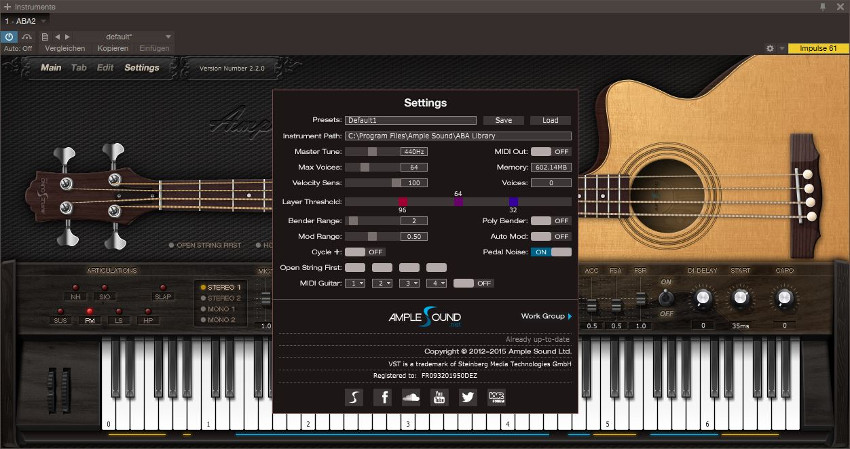The height and width of the screenshot is (449, 850).
Task: Click the Save preset button
Action: click(504, 120)
